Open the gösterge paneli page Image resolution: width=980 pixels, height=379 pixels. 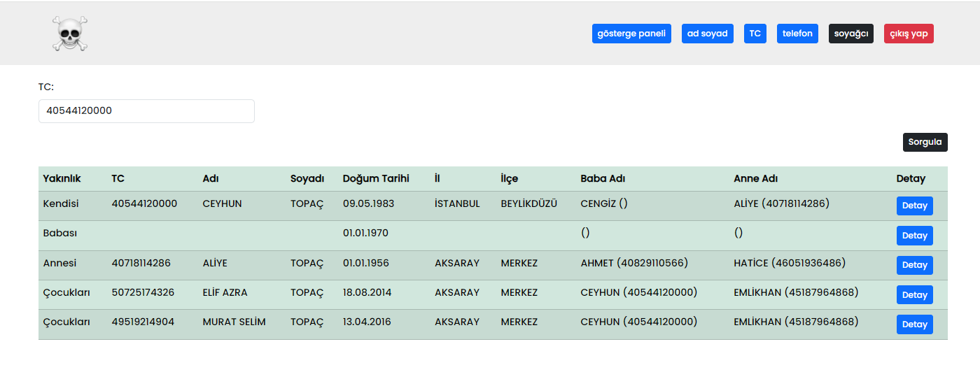631,34
